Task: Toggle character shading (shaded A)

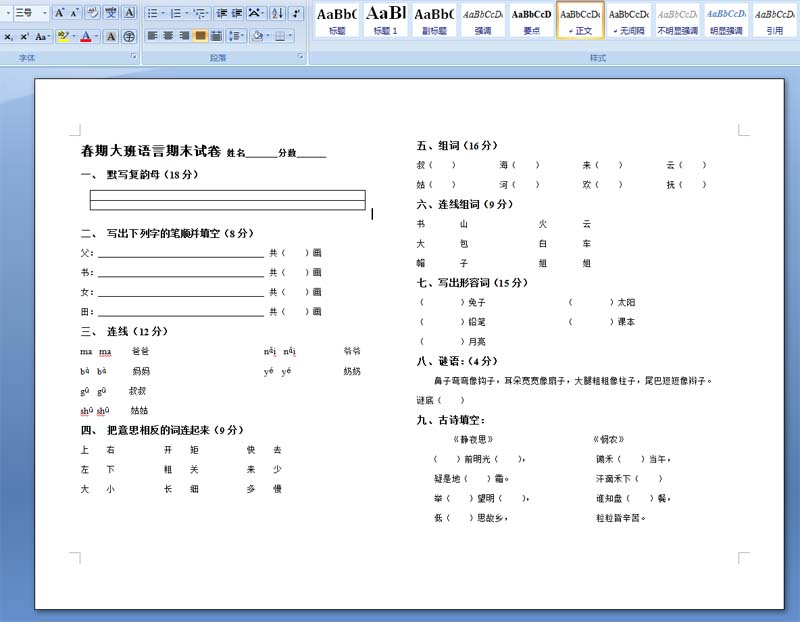Action: point(111,36)
